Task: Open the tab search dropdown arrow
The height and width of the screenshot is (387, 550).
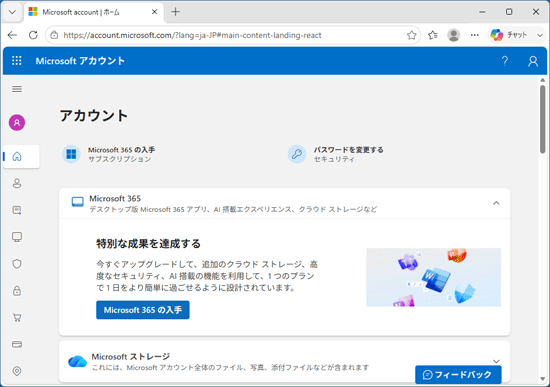Action: click(12, 12)
